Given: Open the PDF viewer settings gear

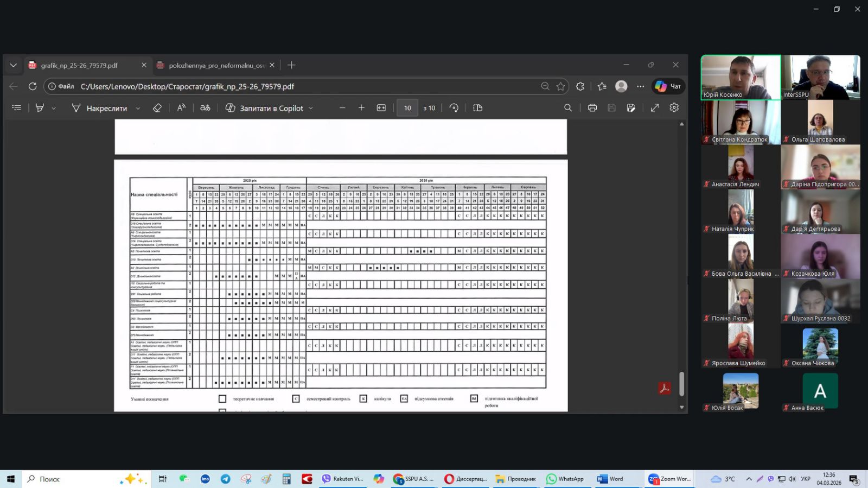Looking at the screenshot, I should (x=674, y=108).
